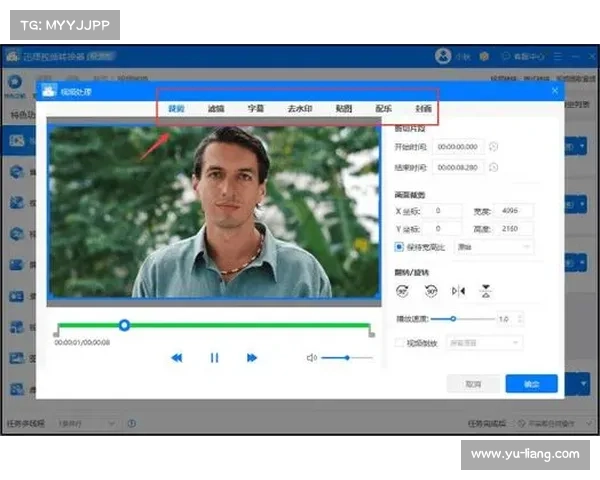
Task: Open 客服中心 in main window title bar
Action: [x=523, y=57]
